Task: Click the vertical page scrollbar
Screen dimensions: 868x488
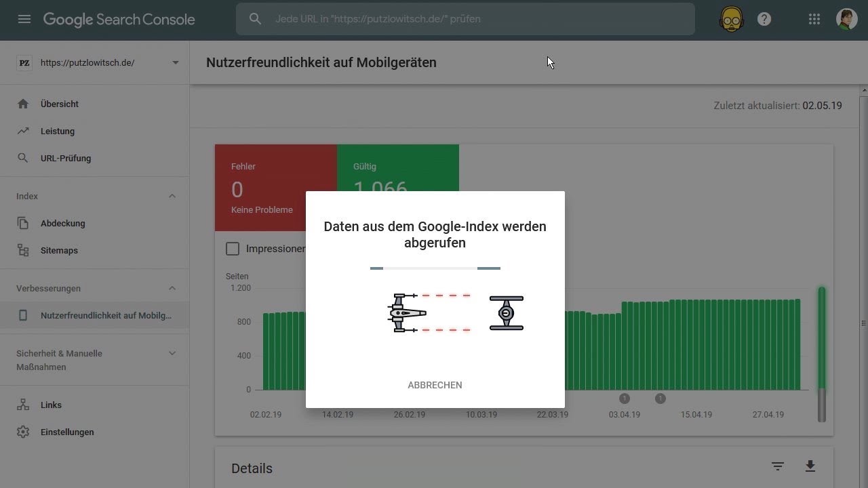Action: click(863, 323)
